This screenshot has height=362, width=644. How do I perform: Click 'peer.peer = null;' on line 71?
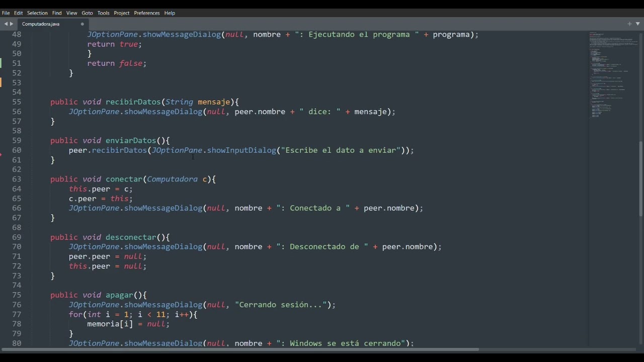tap(108, 256)
